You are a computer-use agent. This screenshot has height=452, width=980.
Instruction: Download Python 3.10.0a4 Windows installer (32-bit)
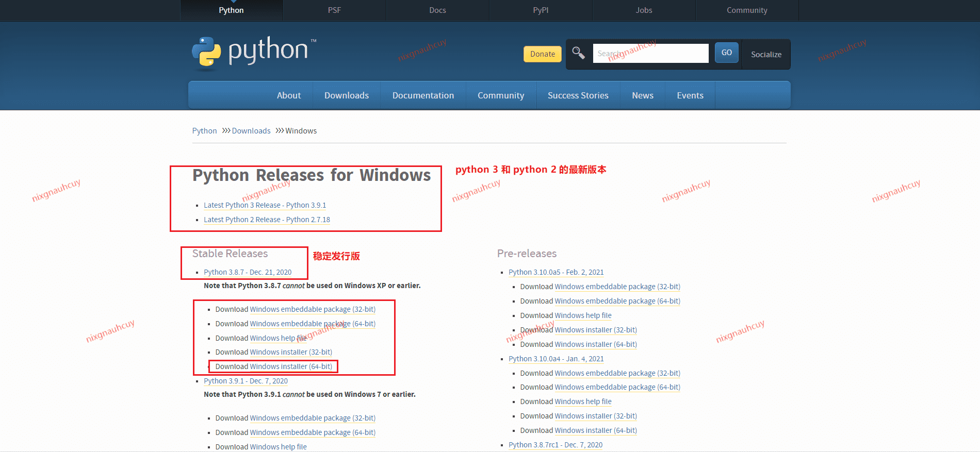(x=596, y=416)
